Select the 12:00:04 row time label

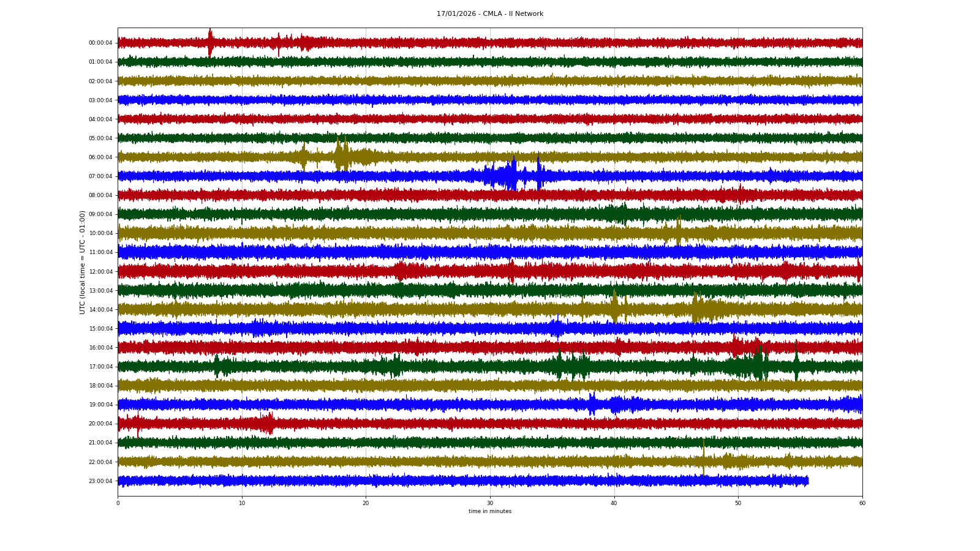coord(100,272)
